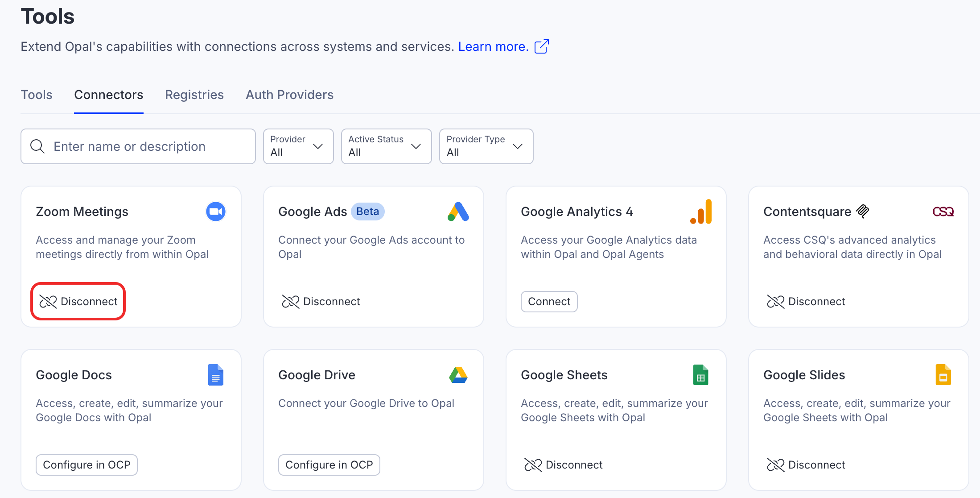Click the Contentsquare CSQ logo icon
Screen dimensions: 980x498
pyautogui.click(x=943, y=212)
